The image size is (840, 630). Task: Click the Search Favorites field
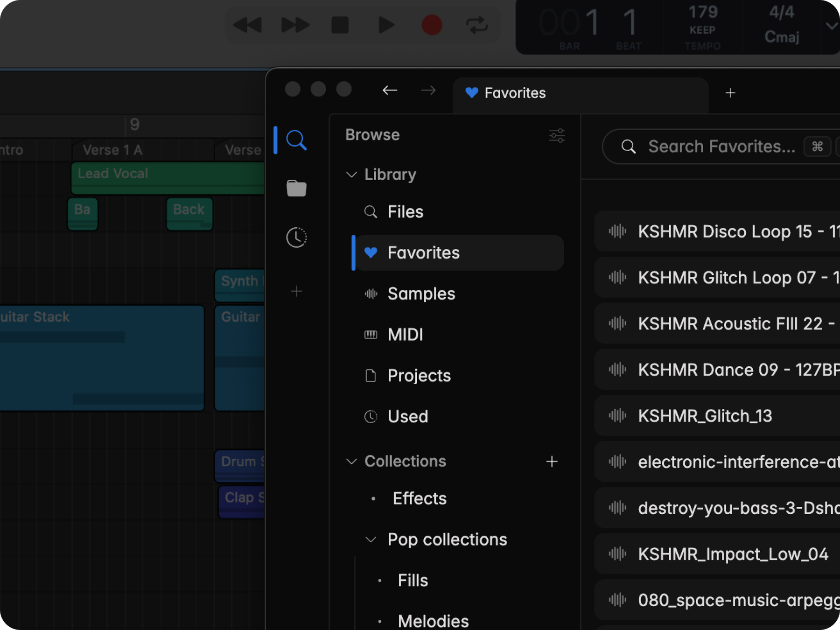click(x=721, y=147)
